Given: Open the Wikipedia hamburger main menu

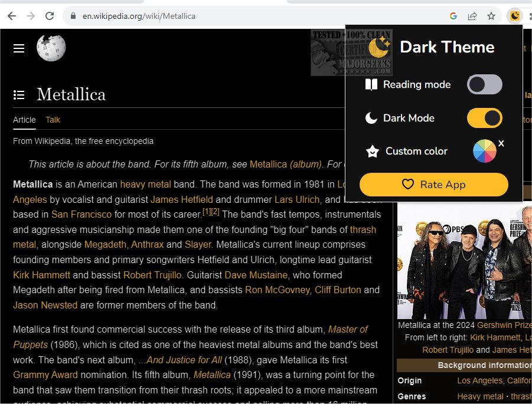Looking at the screenshot, I should (19, 48).
